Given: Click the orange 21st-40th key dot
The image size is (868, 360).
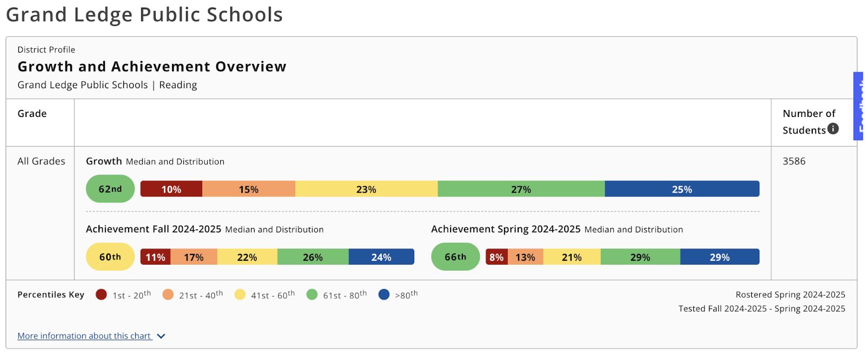Looking at the screenshot, I should pos(168,294).
